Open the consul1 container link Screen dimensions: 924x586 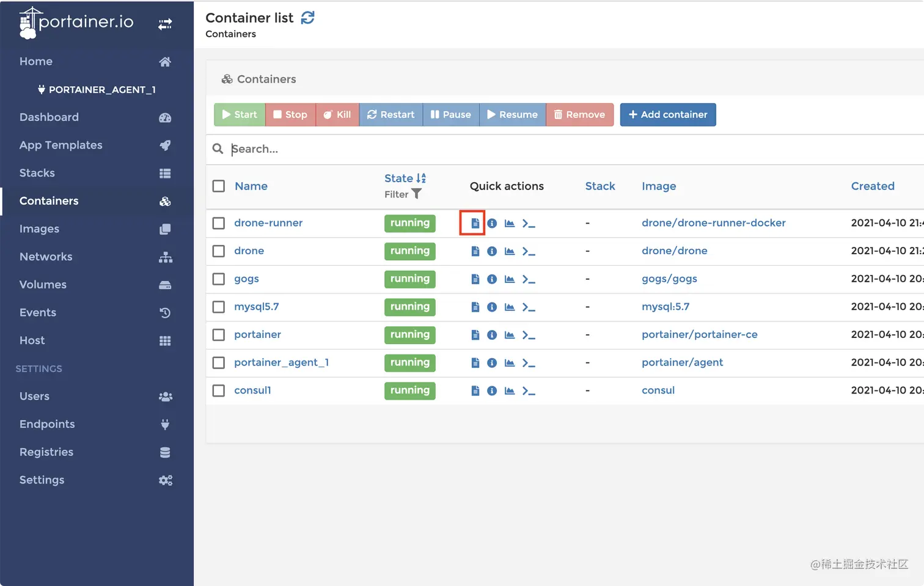[252, 390]
